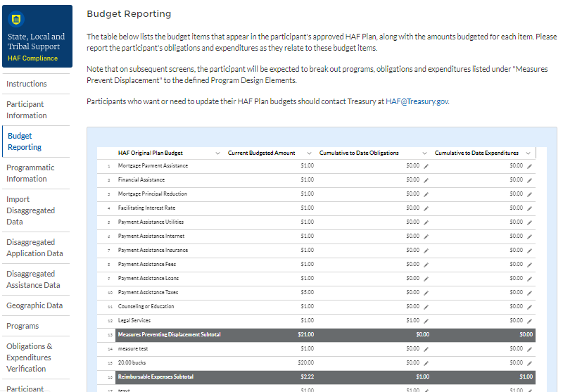563x392 pixels.
Task: Edit Mortgage Payment Assistance obligations pencil icon
Action: 426,166
